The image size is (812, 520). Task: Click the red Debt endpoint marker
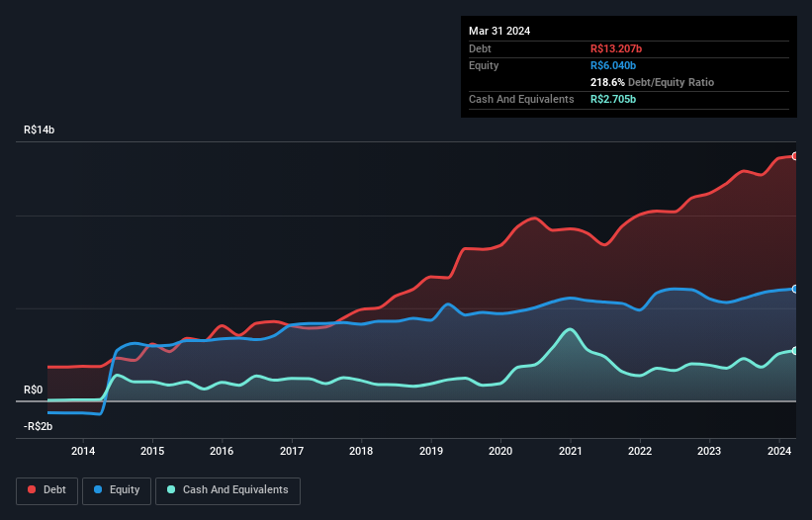pos(795,156)
